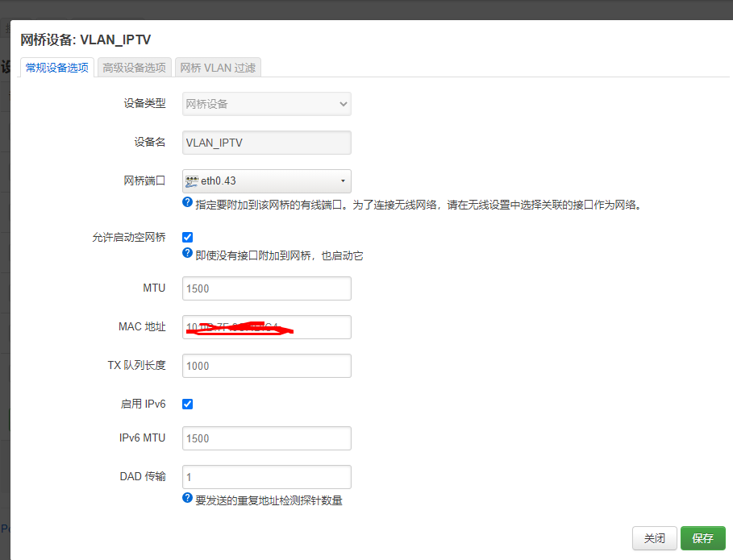Click the close (关闭) button

click(655, 538)
